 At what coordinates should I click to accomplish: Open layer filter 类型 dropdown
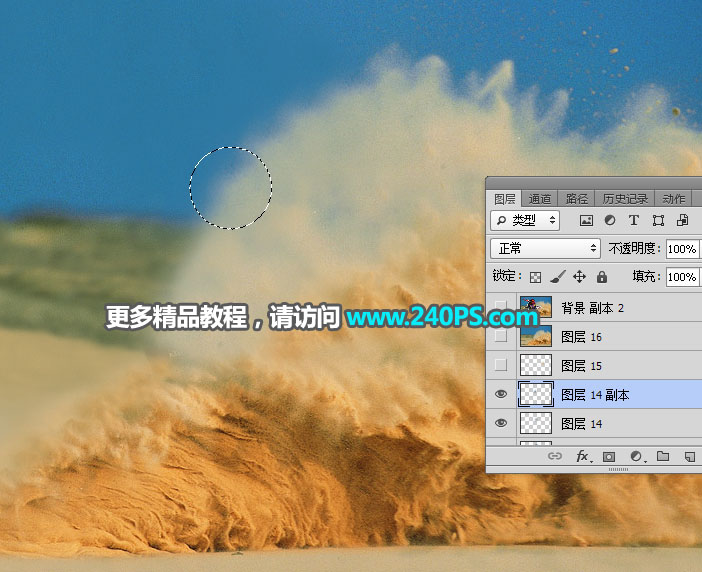[x=525, y=220]
